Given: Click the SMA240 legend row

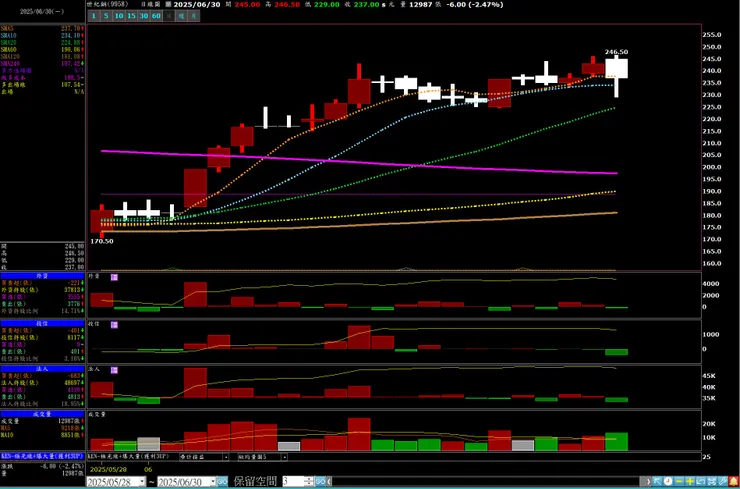Looking at the screenshot, I should [x=42, y=63].
